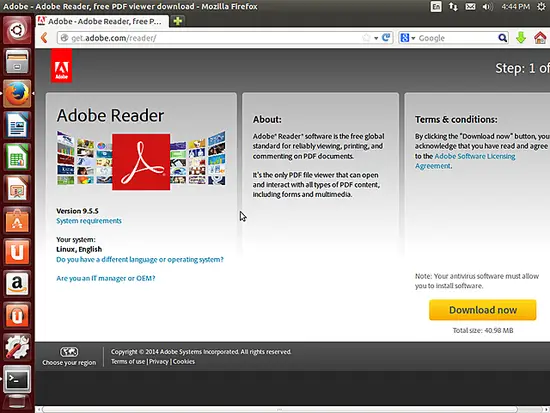Open keyboard layout En indicator

(436, 6)
